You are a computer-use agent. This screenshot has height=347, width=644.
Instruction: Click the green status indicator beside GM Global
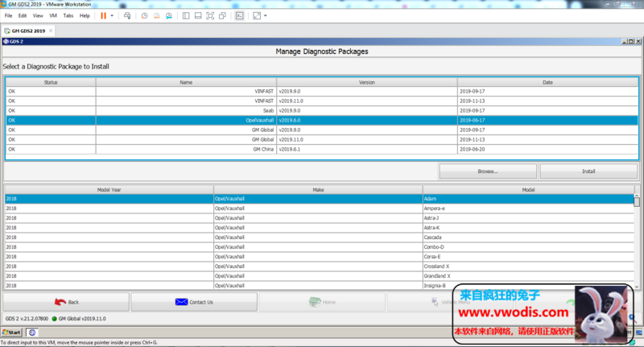54,319
